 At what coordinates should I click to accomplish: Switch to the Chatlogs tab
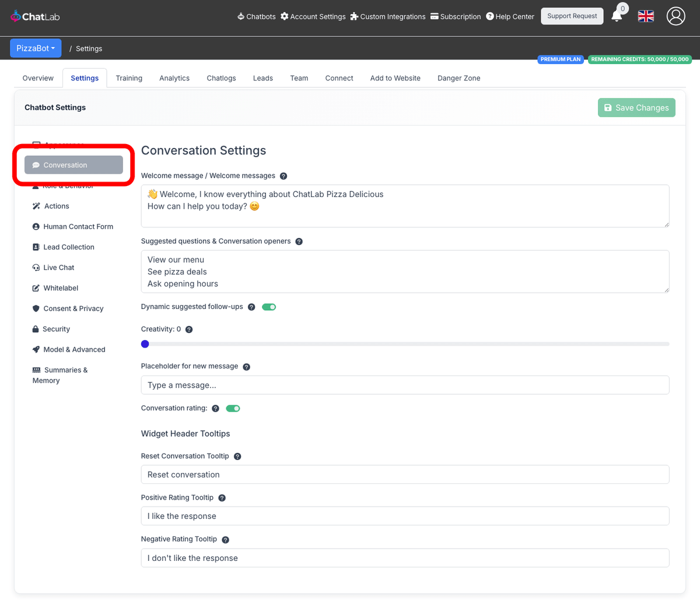(221, 78)
